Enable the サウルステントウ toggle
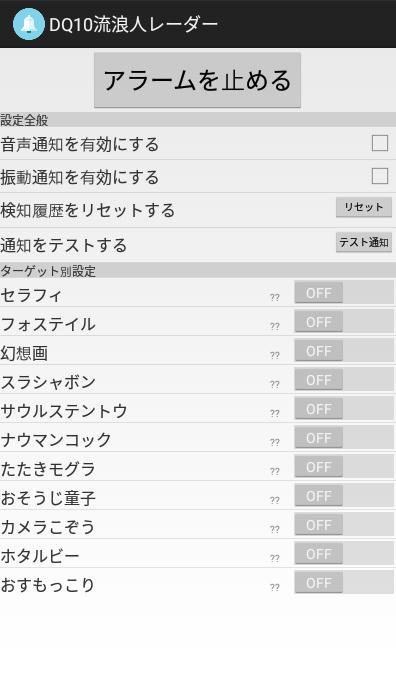396x674 pixels. pyautogui.click(x=344, y=409)
